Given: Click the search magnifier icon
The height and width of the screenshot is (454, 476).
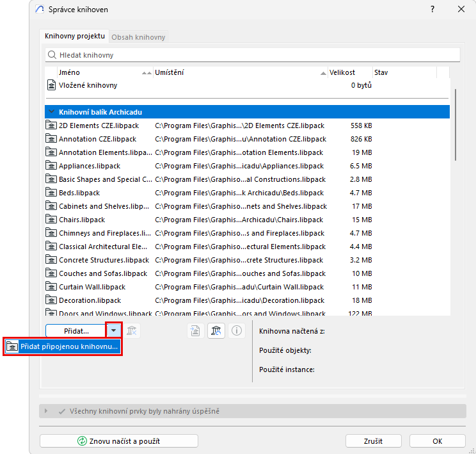Looking at the screenshot, I should click(52, 54).
